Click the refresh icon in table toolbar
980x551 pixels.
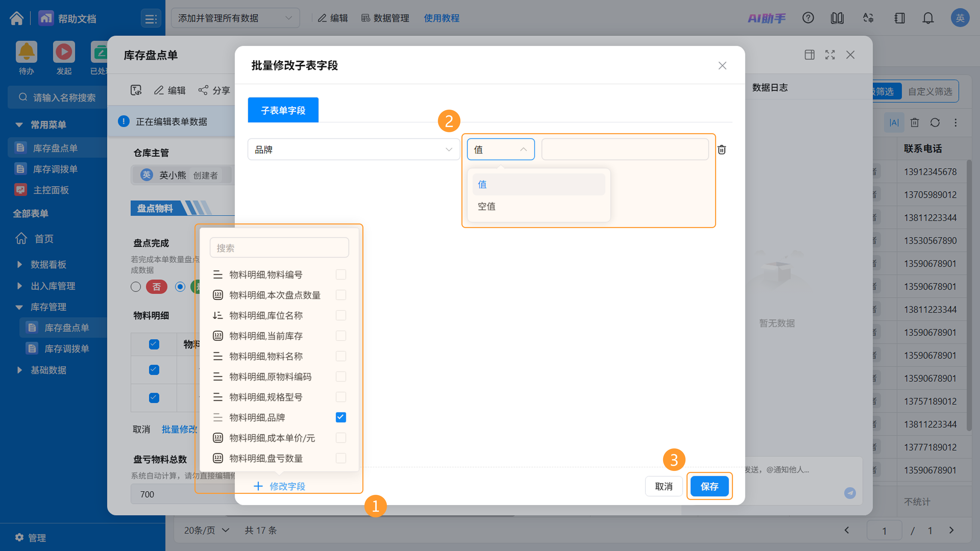(x=935, y=122)
